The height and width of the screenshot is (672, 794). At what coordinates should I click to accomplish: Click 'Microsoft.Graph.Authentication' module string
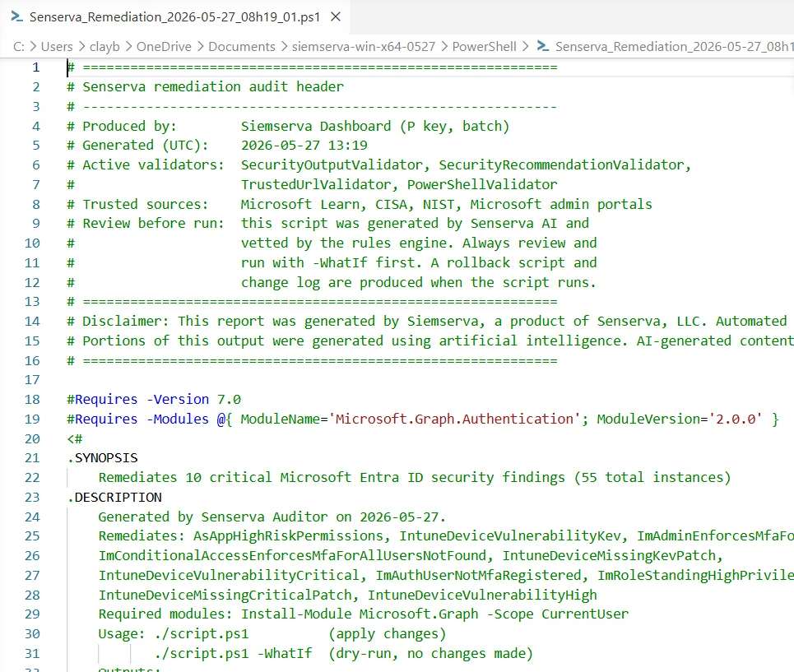click(x=455, y=419)
